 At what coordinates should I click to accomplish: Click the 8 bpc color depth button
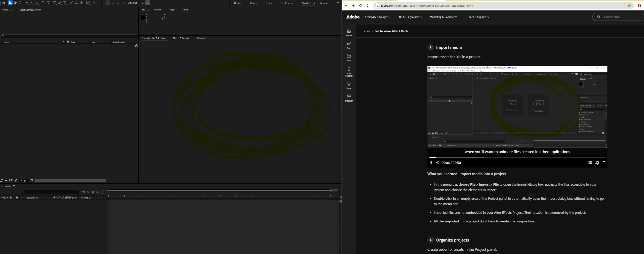(x=24, y=180)
